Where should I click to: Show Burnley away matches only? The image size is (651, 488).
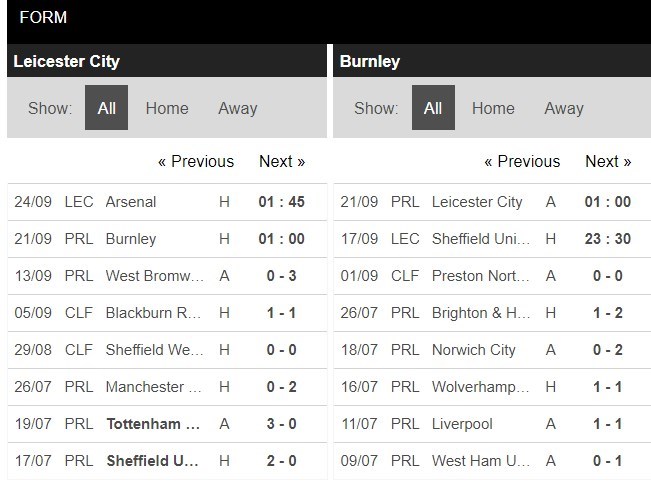pos(564,108)
